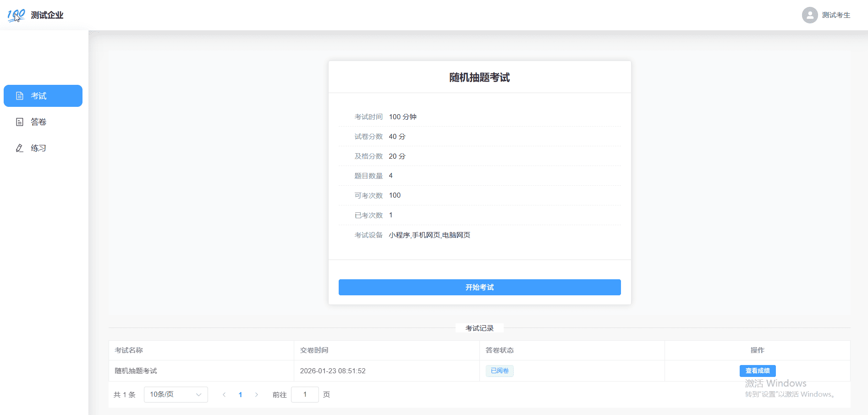This screenshot has height=415, width=868.
Task: Switch to the 练习 section in sidebar
Action: click(x=38, y=148)
